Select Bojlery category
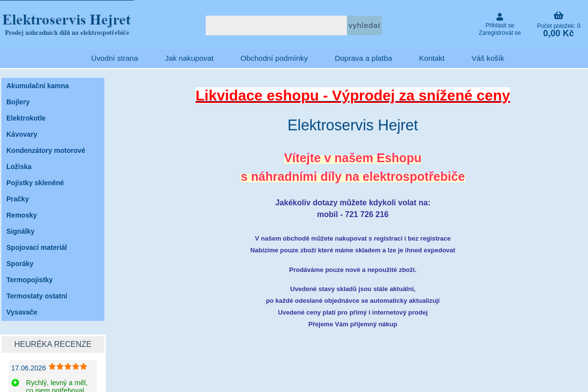Viewport: 588px width, 392px height. tap(53, 102)
